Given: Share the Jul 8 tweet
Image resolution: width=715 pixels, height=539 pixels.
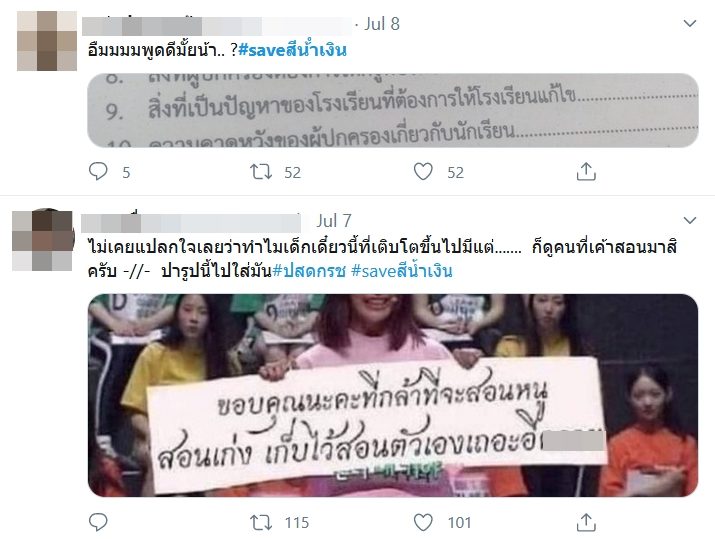Looking at the screenshot, I should point(586,172).
